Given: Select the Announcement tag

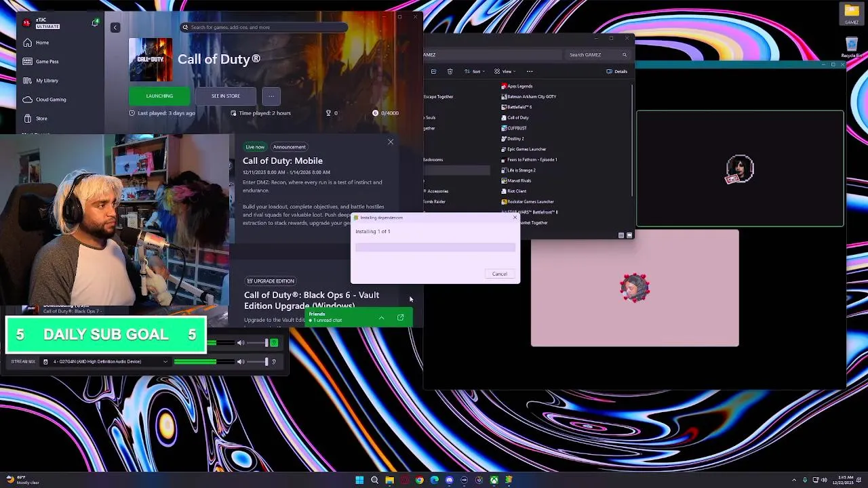Looking at the screenshot, I should pos(289,147).
